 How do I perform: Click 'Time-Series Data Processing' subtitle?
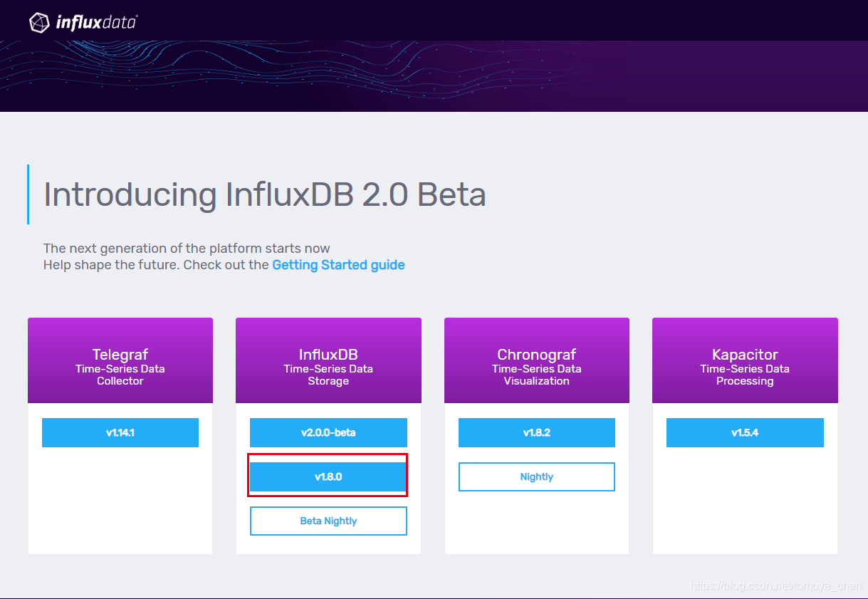(x=745, y=375)
